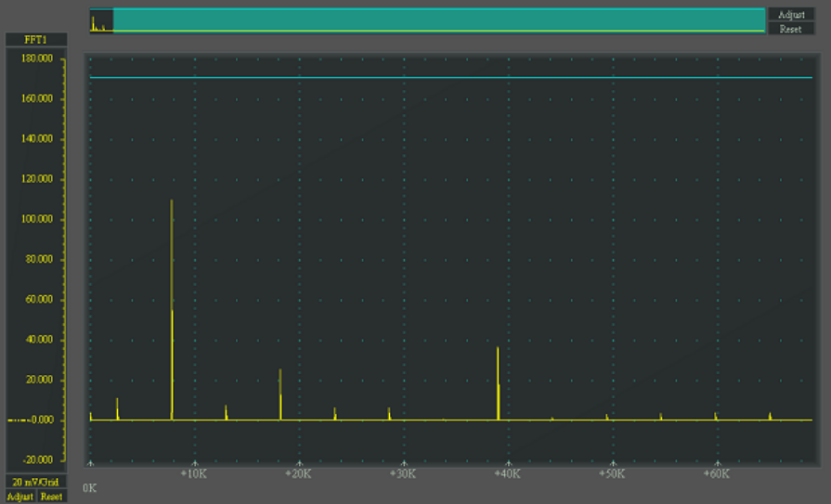
Task: Click the +30K frequency axis label
Action: (x=402, y=473)
